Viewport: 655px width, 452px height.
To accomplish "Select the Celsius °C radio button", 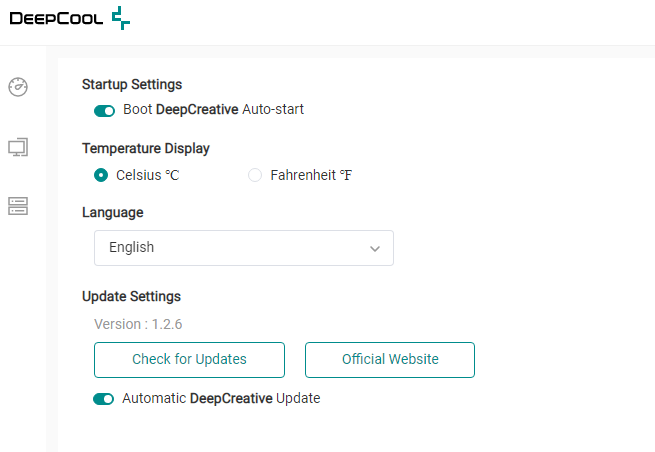I will tap(101, 176).
